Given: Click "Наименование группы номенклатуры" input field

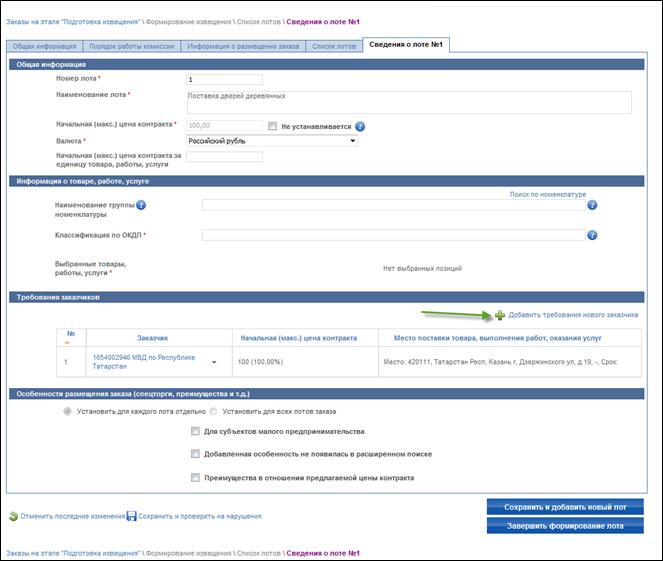Looking at the screenshot, I should point(394,205).
